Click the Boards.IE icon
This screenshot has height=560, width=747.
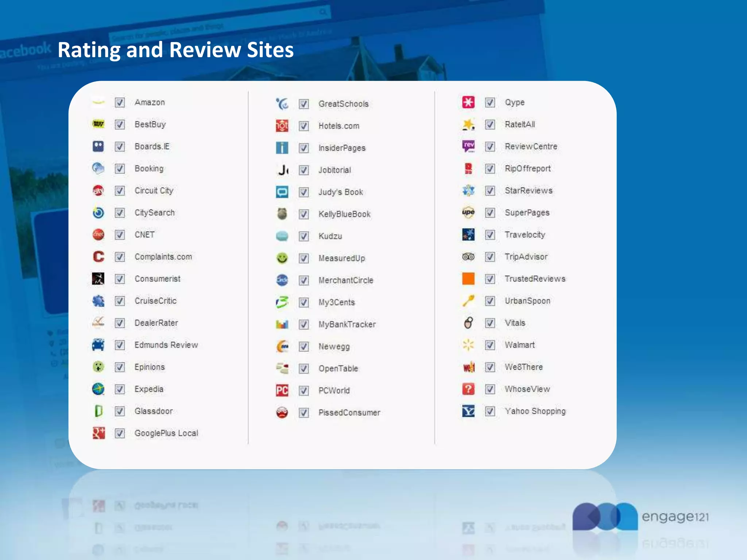pyautogui.click(x=98, y=146)
